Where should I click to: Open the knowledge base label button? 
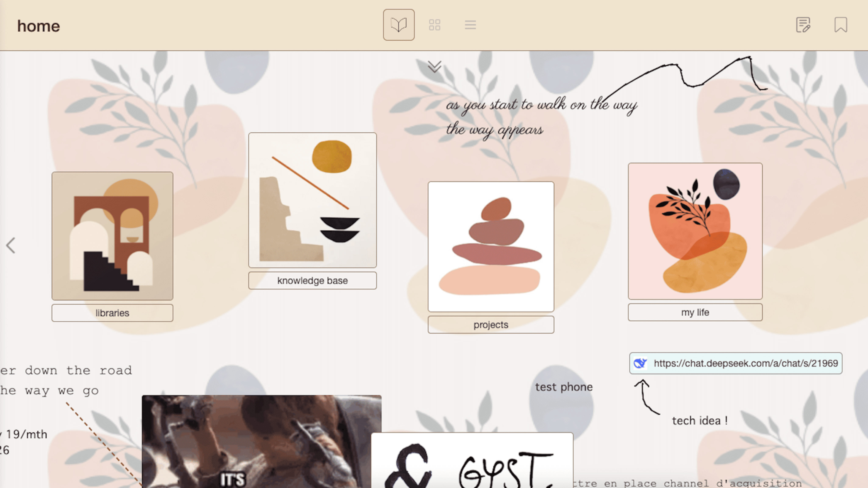coord(312,281)
